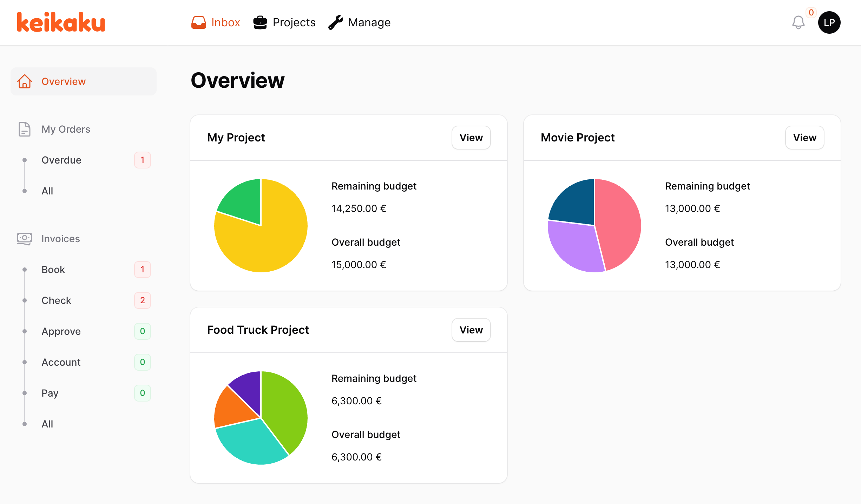
Task: Click the Overview home icon
Action: (x=25, y=81)
